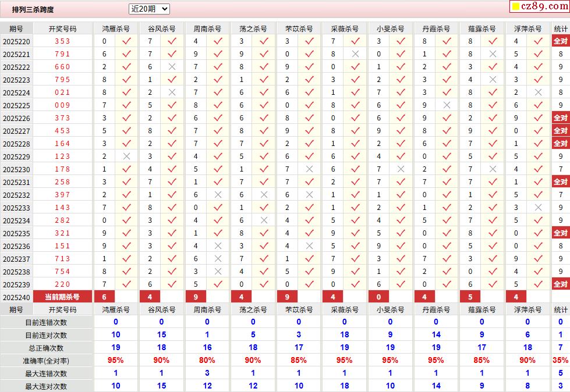570x392 pixels.
Task: Click the 谷风杀号 column header at the top
Action: click(x=161, y=28)
